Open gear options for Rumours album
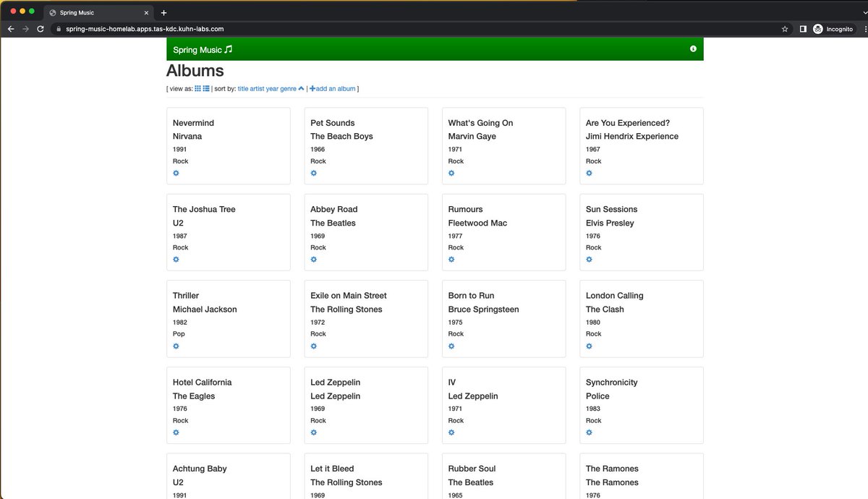Image resolution: width=868 pixels, height=499 pixels. coord(451,259)
